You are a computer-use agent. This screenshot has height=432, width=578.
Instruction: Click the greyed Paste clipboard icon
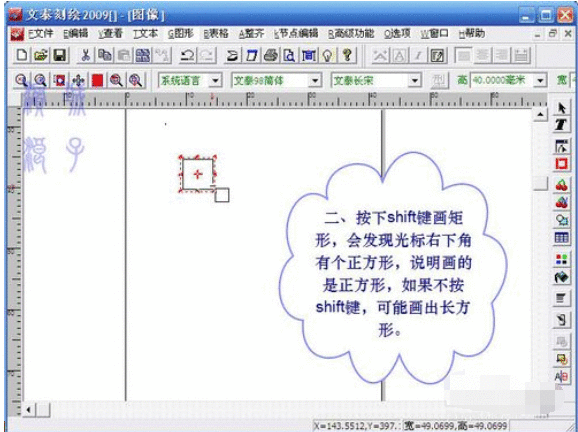tap(124, 55)
